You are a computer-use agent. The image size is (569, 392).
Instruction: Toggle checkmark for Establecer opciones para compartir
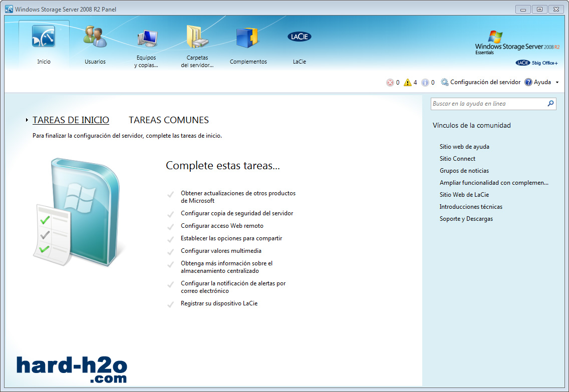171,239
